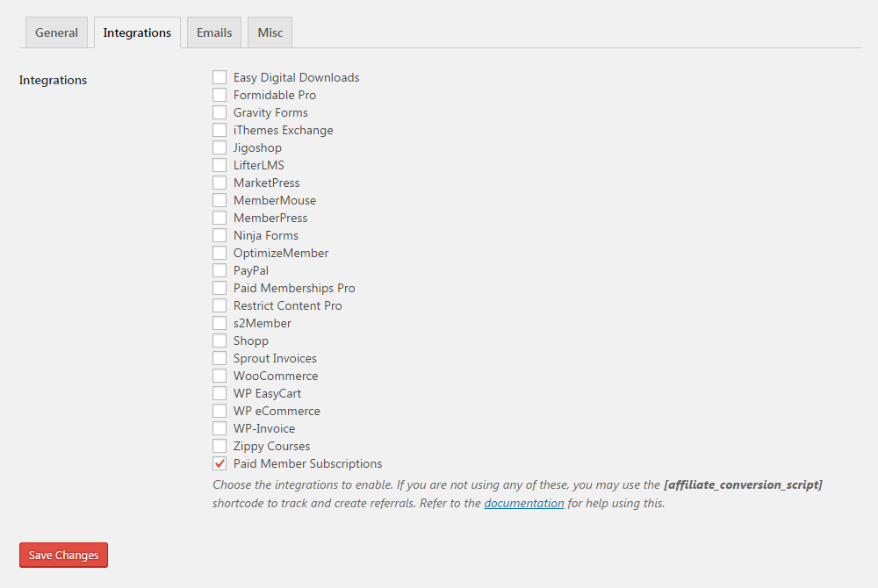Tick the Gravity Forms checkbox

coord(219,112)
